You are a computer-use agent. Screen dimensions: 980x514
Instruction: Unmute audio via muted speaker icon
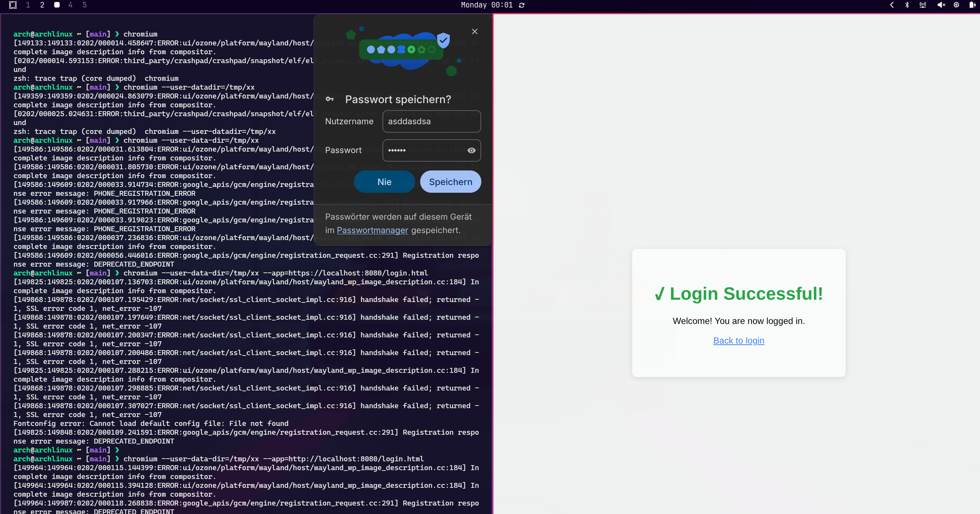[x=941, y=5]
